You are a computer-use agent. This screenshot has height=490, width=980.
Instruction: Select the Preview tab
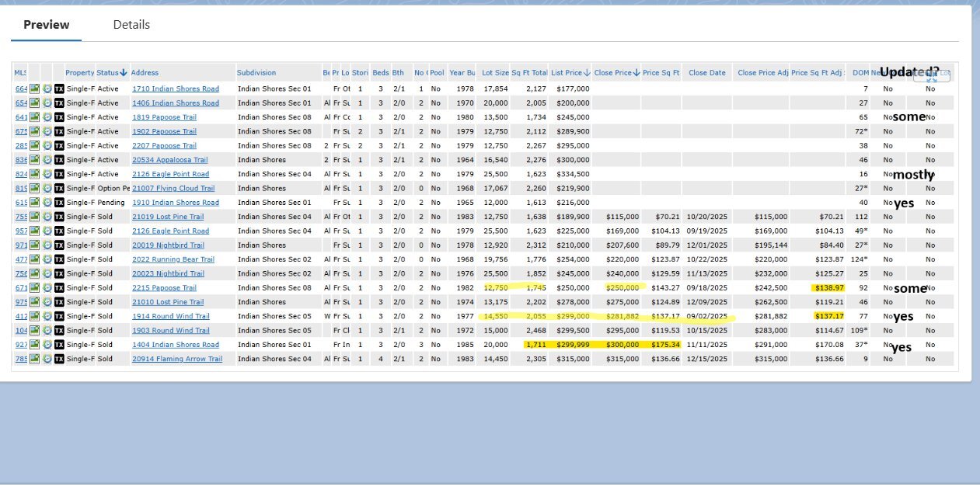coord(46,25)
